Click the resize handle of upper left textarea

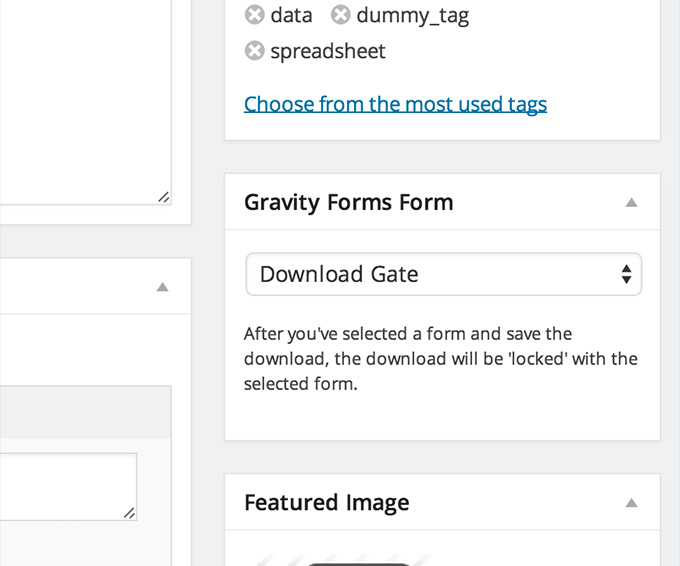click(164, 197)
